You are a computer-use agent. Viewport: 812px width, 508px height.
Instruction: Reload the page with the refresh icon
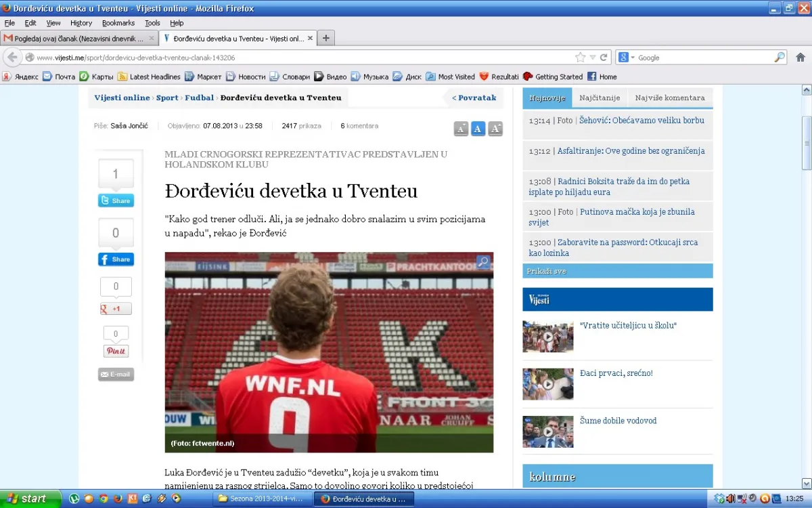point(604,58)
